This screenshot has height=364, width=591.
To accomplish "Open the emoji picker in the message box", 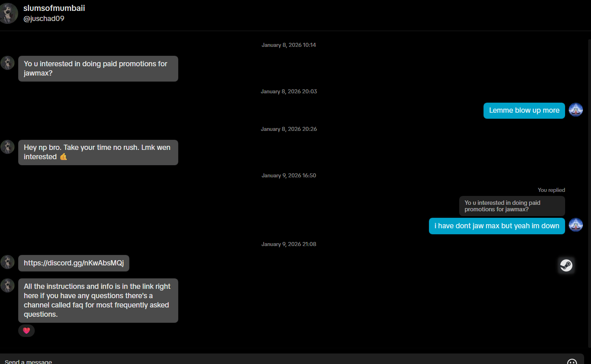I will pos(572,361).
